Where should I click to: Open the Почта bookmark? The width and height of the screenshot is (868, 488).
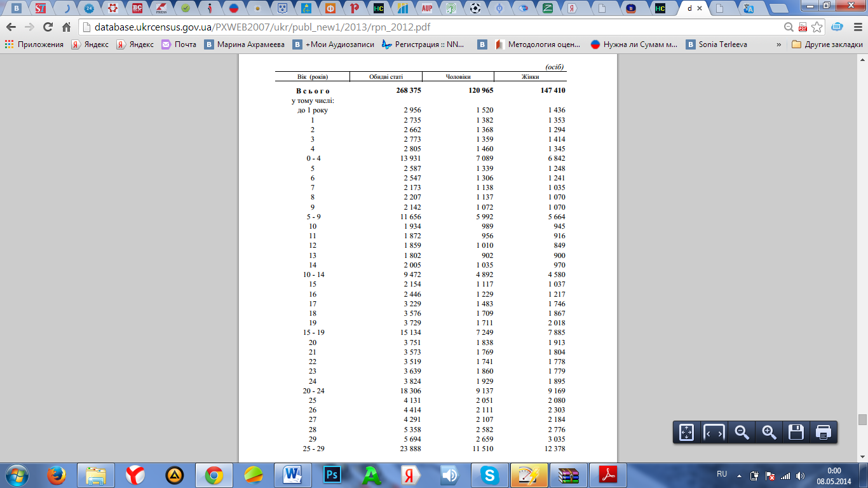[179, 44]
